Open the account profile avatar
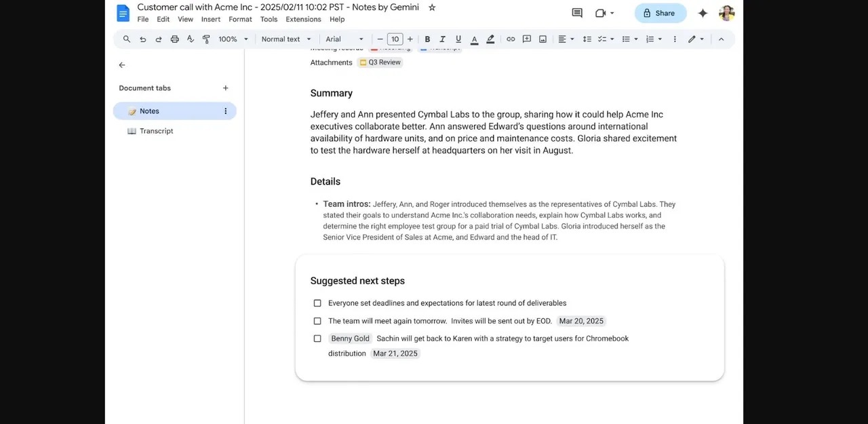868x424 pixels. pyautogui.click(x=727, y=13)
